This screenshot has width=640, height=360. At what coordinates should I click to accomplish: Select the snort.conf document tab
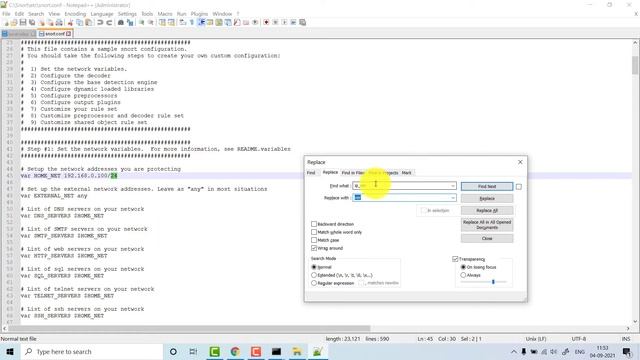[x=55, y=34]
